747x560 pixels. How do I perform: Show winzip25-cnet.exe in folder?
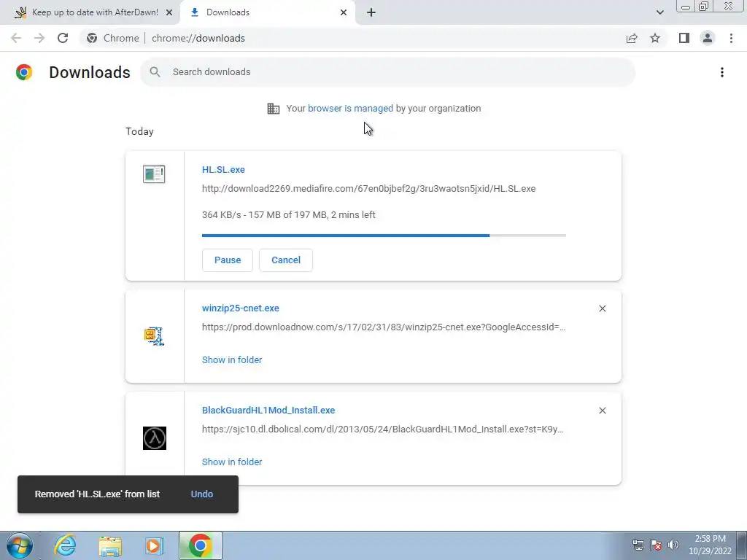(232, 360)
